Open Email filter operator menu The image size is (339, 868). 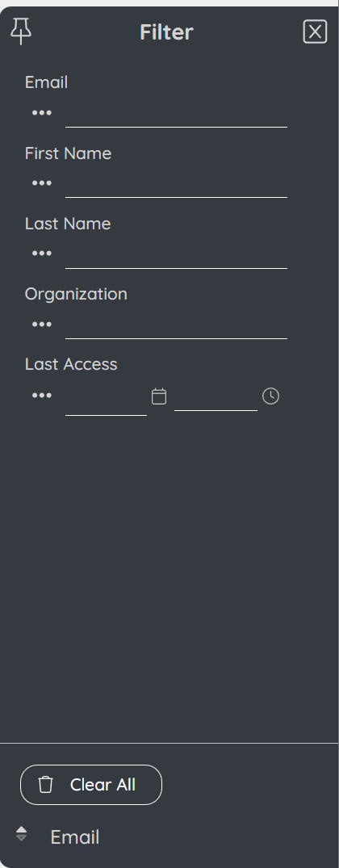[x=42, y=113]
